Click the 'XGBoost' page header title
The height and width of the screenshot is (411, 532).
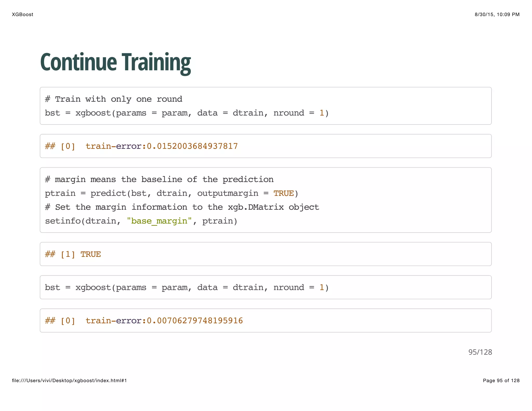point(23,15)
